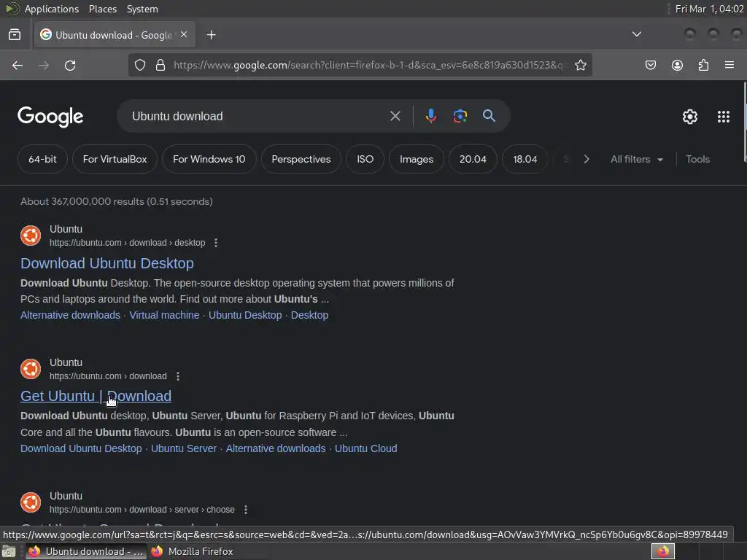Viewport: 747px width, 560px height.
Task: Close the Ubuntu download tab
Action: tap(184, 34)
